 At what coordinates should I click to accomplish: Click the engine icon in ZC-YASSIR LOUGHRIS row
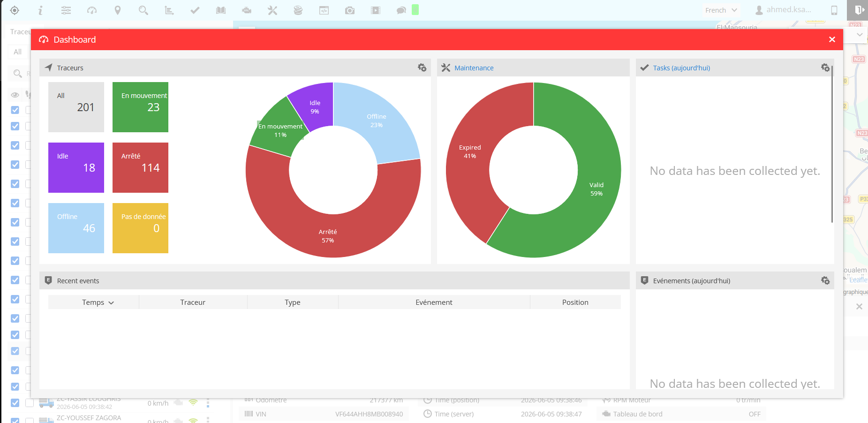point(178,403)
